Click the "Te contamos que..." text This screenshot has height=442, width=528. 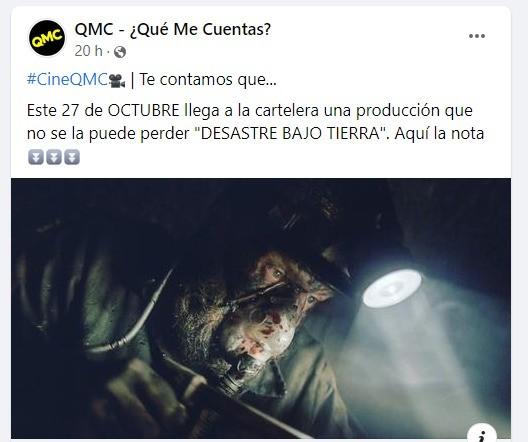click(x=208, y=80)
